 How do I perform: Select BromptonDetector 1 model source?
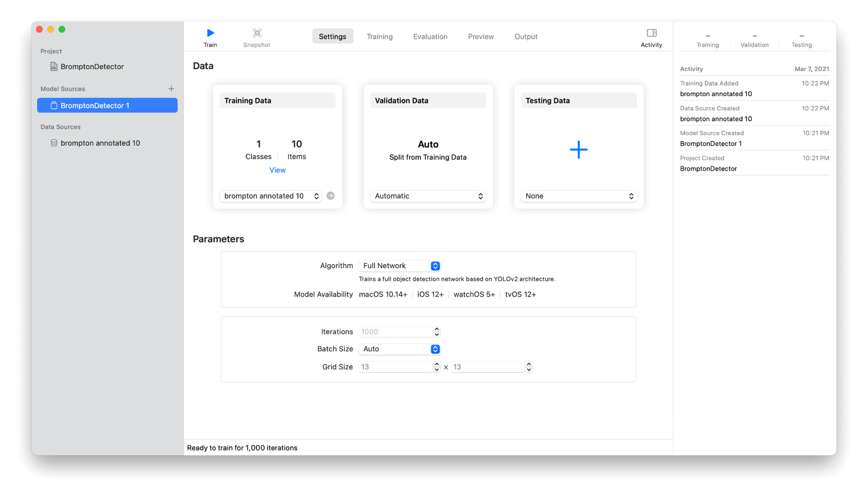coord(95,106)
